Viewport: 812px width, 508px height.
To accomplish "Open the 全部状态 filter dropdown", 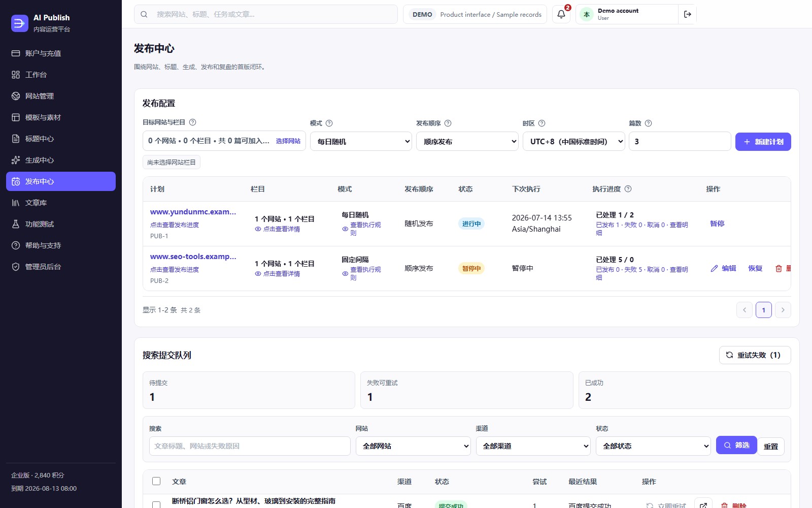I will point(653,446).
